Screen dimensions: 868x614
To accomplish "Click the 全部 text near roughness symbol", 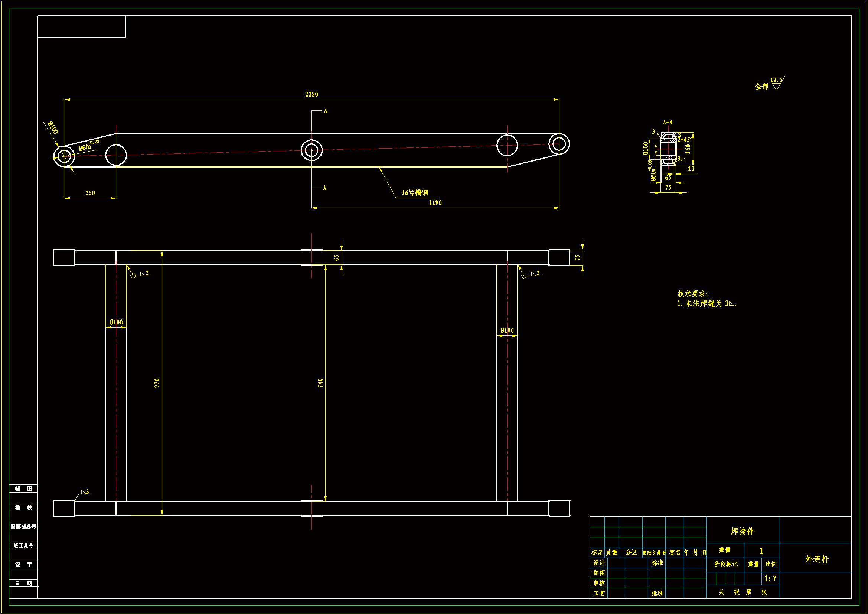I will point(761,87).
